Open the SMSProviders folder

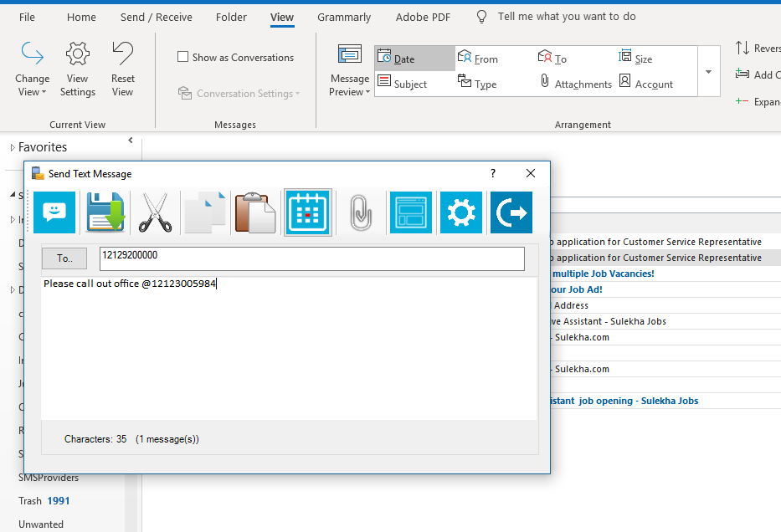click(49, 478)
